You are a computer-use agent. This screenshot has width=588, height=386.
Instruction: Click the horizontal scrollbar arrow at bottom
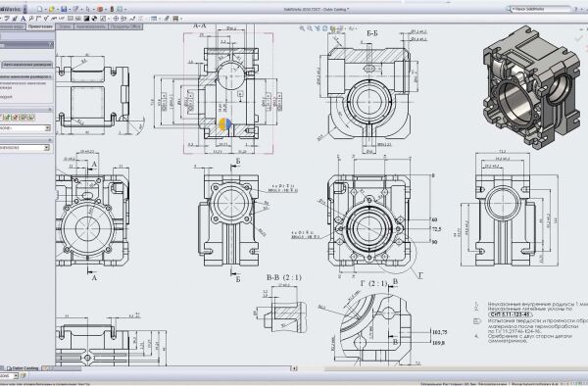point(294,368)
